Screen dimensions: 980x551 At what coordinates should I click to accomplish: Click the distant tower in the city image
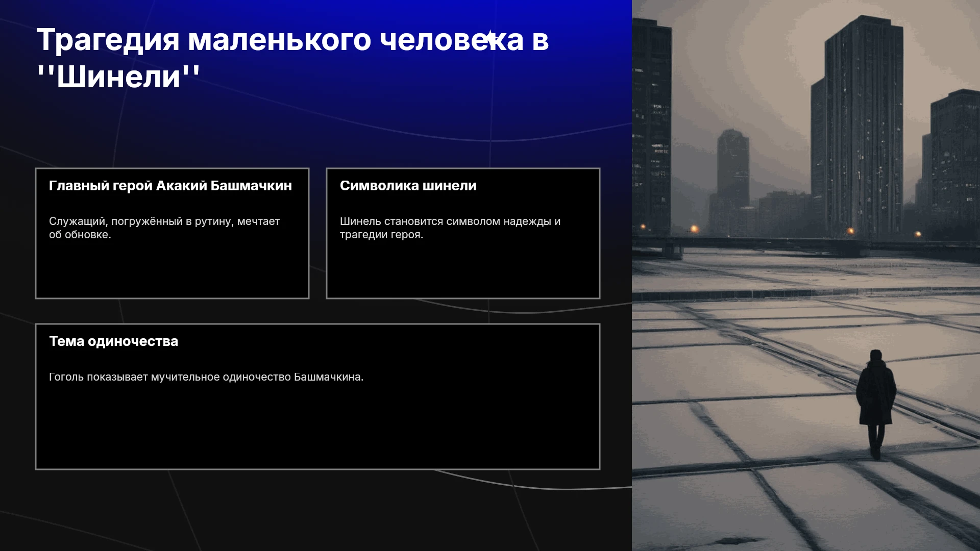732,168
